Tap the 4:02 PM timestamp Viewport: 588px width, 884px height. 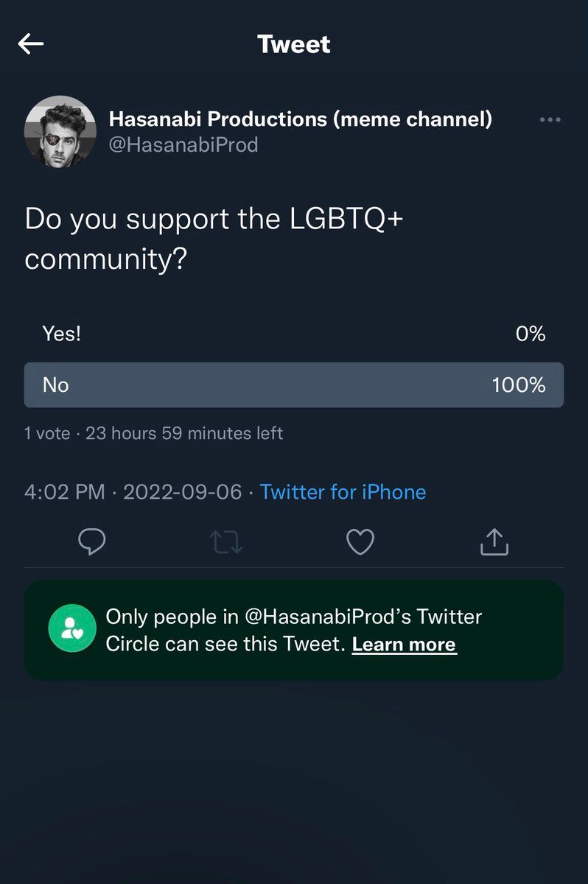point(65,492)
